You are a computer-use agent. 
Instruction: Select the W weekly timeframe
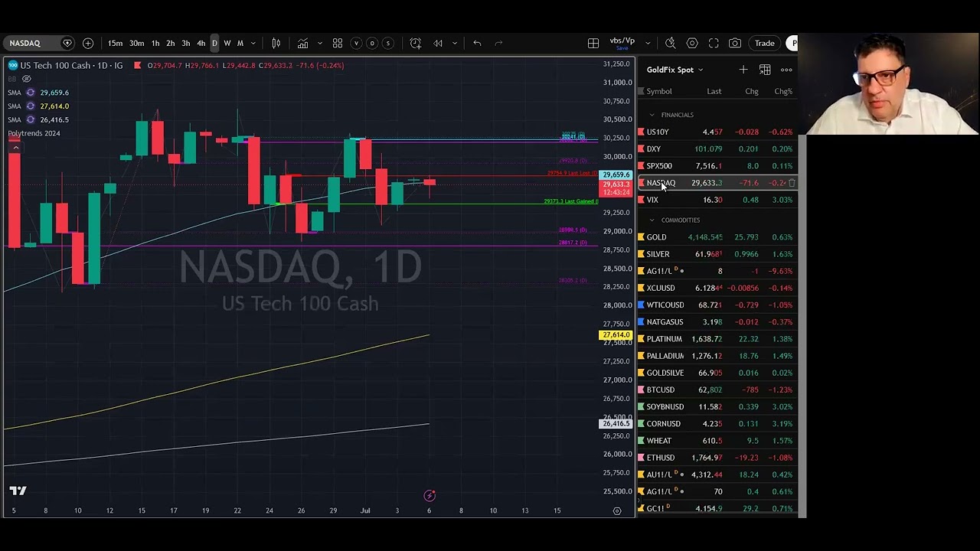pyautogui.click(x=227, y=44)
